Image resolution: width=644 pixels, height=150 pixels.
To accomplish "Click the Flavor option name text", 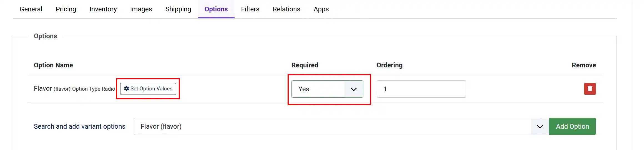I will point(43,88).
